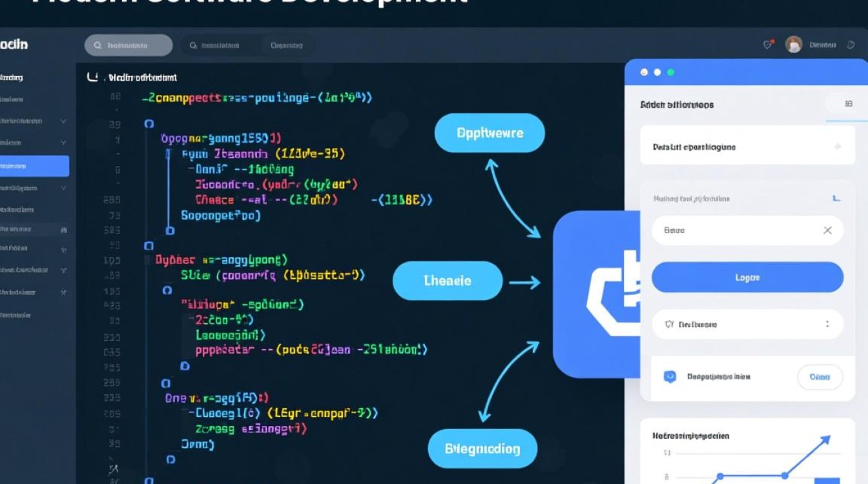Click the large blue app logo tile

click(x=594, y=294)
